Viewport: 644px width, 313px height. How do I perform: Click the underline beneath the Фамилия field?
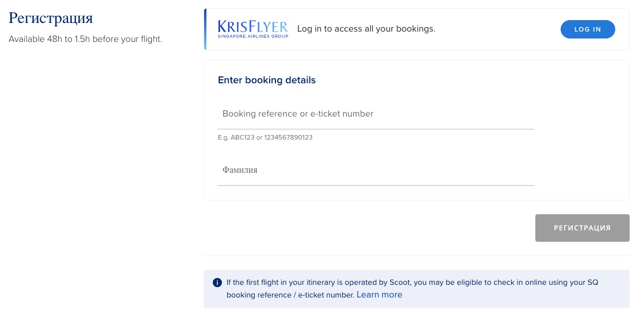point(376,185)
